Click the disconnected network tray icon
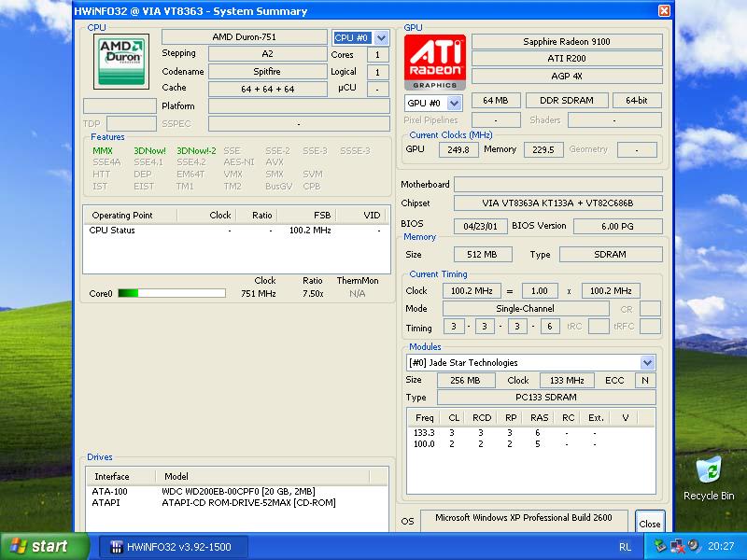747x560 pixels. [x=677, y=546]
